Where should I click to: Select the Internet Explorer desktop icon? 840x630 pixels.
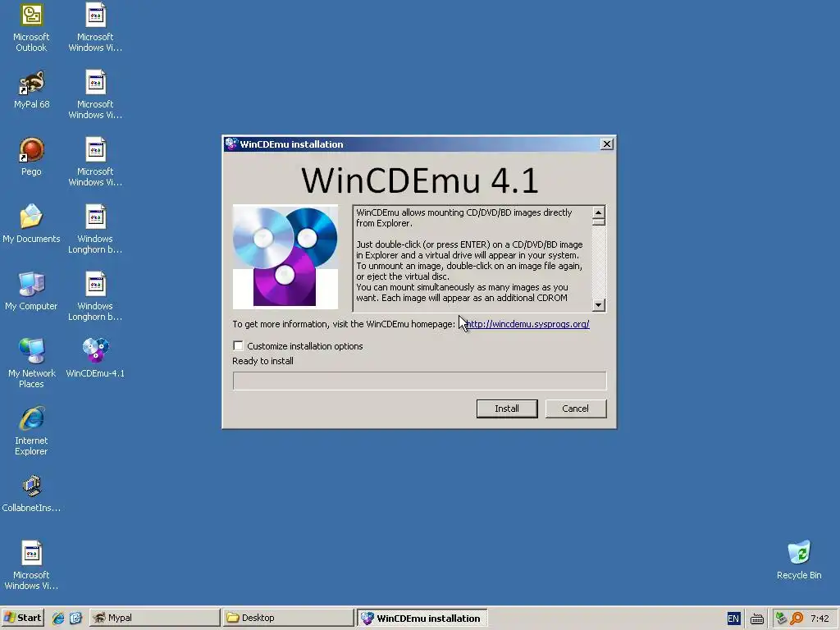coord(31,431)
